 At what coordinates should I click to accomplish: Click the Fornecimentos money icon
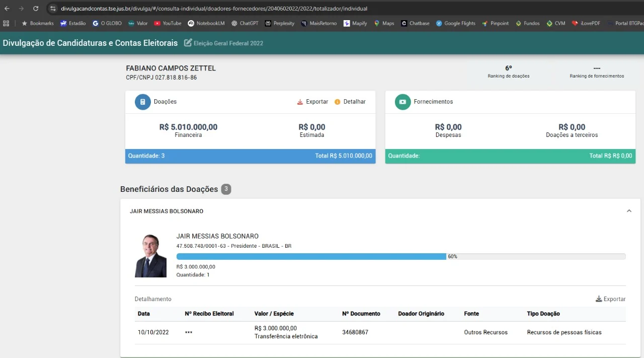(403, 102)
